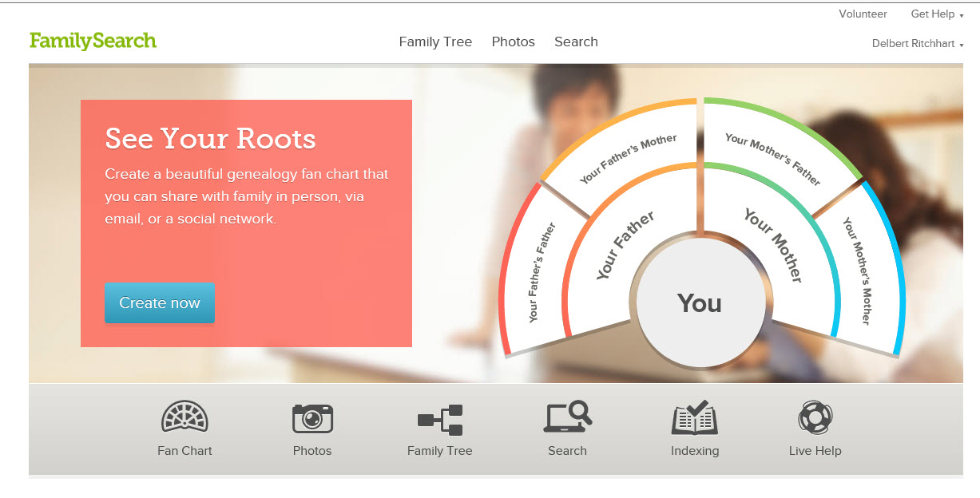The height and width of the screenshot is (498, 980).
Task: Click the See Your Roots heading
Action: pos(211,138)
